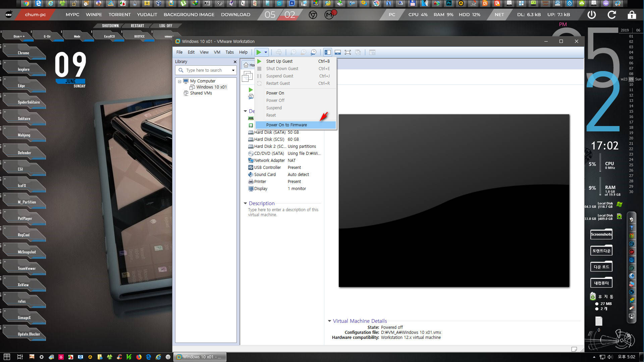Choose Start Up Guest from the menu
This screenshot has width=644, height=362.
pyautogui.click(x=296, y=61)
